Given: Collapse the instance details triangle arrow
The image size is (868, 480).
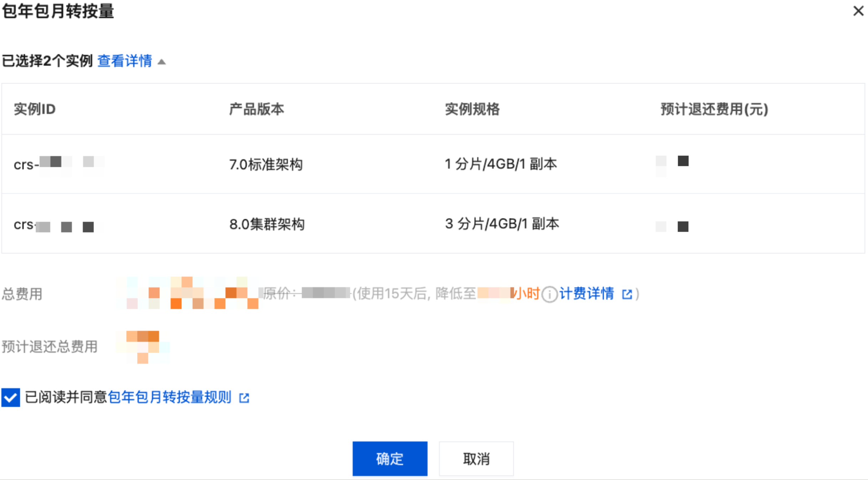Looking at the screenshot, I should pyautogui.click(x=162, y=62).
